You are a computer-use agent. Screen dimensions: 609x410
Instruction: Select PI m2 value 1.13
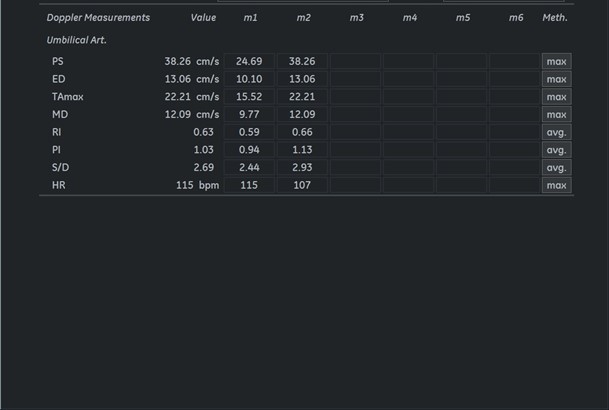click(x=302, y=150)
